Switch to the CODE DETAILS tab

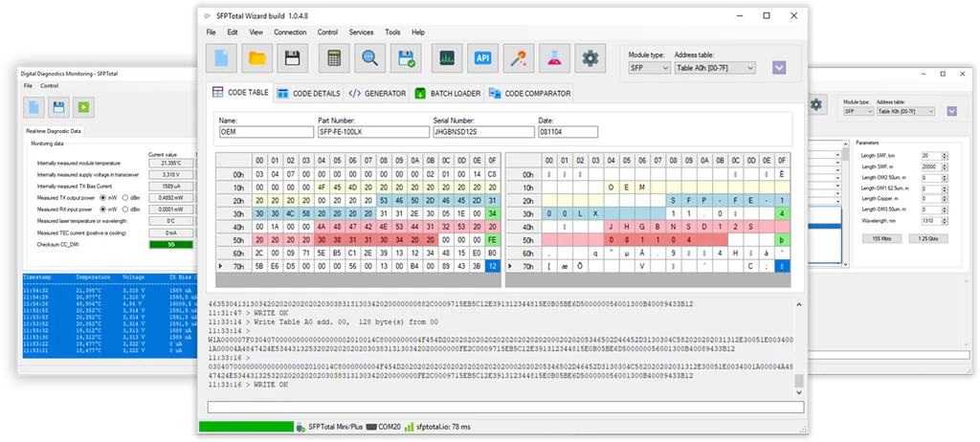(309, 94)
